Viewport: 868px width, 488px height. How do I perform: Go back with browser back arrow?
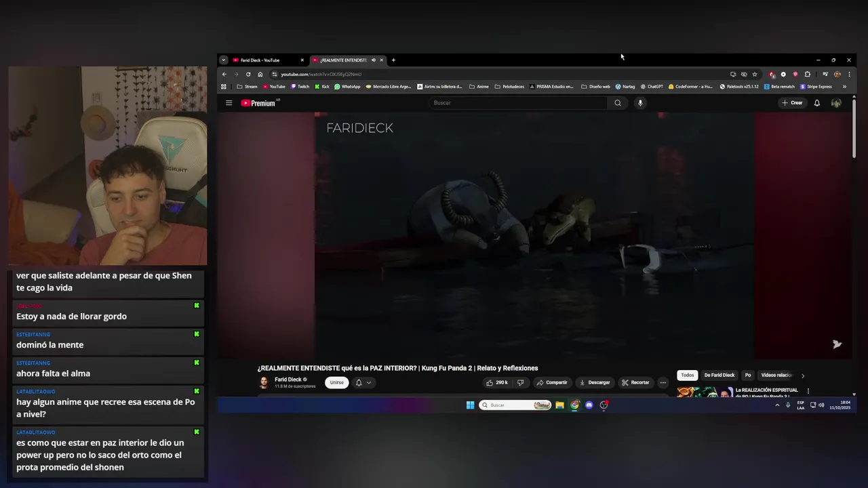[x=224, y=75]
